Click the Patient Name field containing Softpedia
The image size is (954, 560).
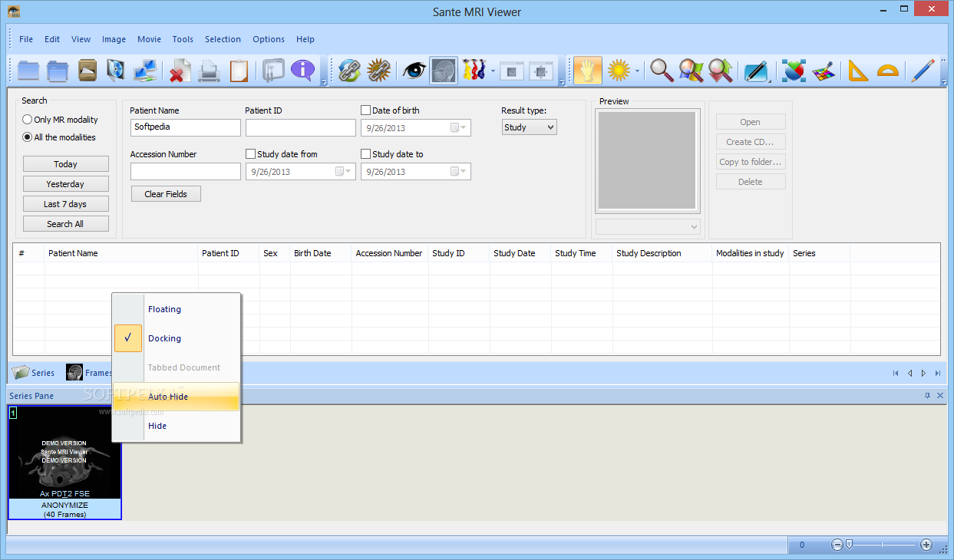pos(186,128)
